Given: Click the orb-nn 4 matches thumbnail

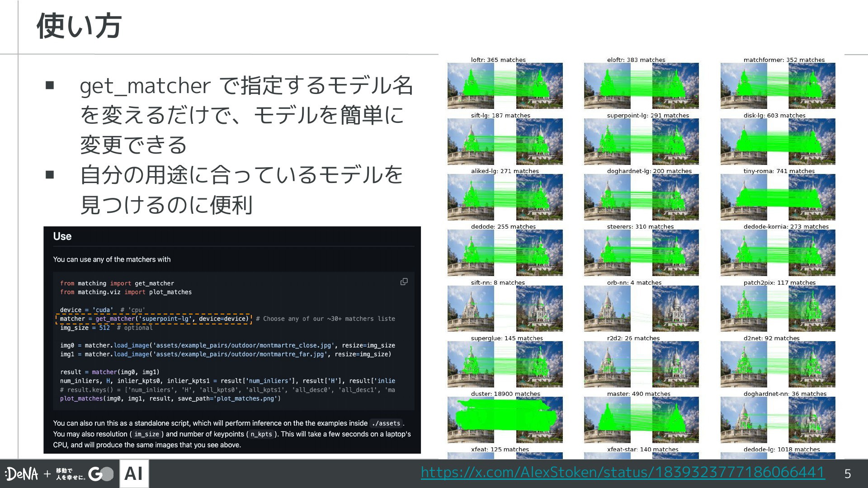Looking at the screenshot, I should [x=642, y=309].
